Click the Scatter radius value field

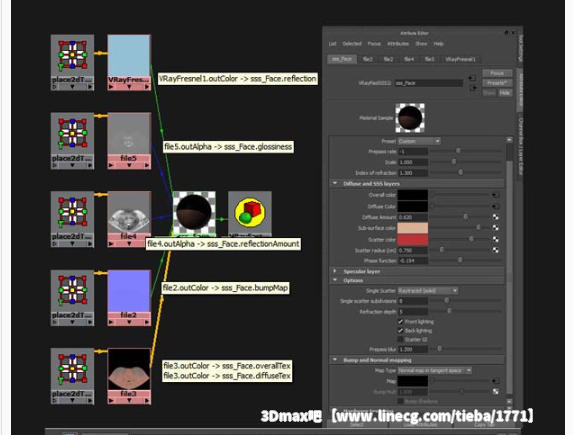coord(413,250)
